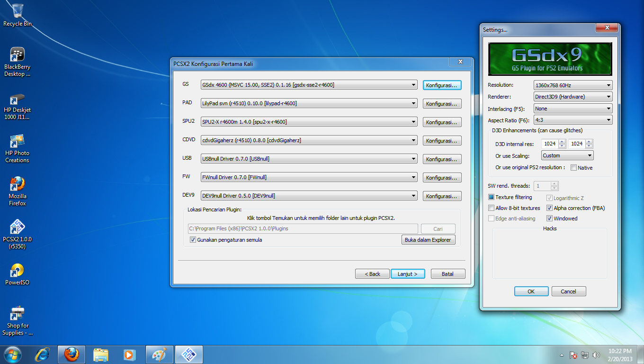Click Konfigurasi button for USB plugin

pyautogui.click(x=442, y=159)
